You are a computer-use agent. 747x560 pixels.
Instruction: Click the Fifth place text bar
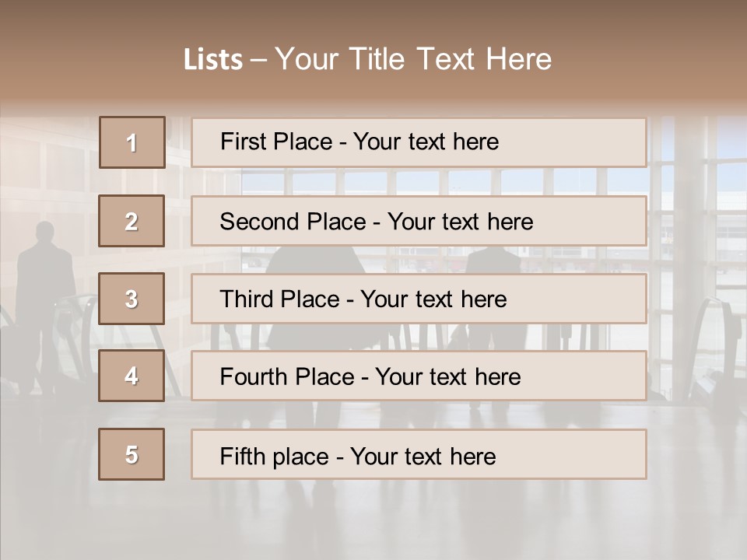click(419, 454)
